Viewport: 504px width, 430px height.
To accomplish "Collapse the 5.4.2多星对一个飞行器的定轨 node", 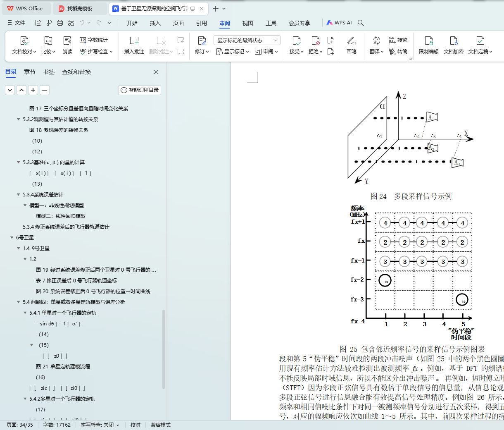I will pos(25,399).
